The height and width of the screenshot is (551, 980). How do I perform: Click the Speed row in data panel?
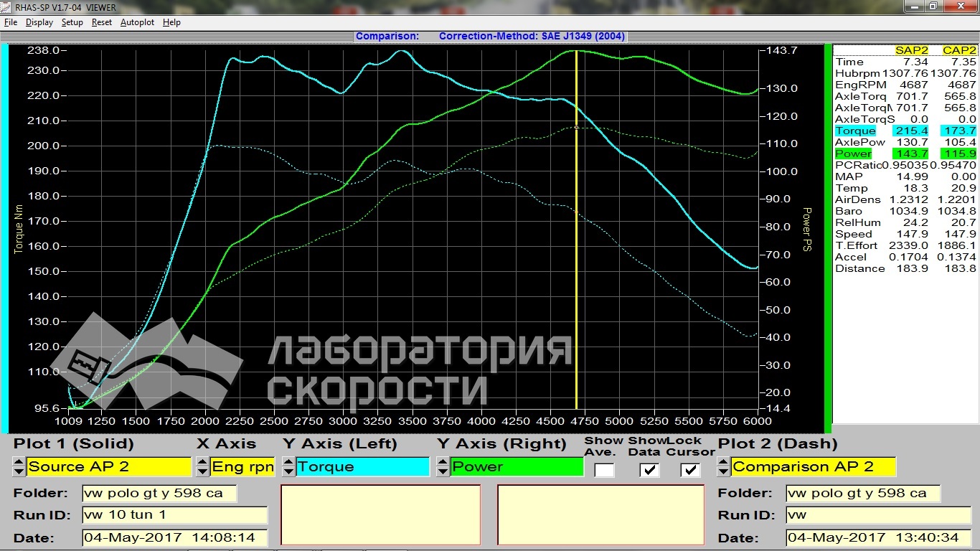pyautogui.click(x=905, y=234)
